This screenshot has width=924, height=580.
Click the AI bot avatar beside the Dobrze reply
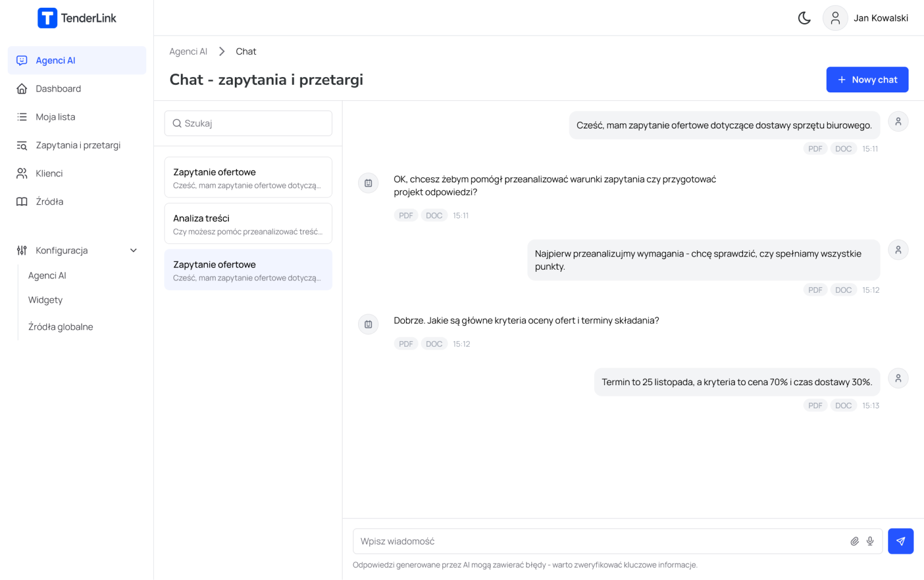click(x=368, y=325)
